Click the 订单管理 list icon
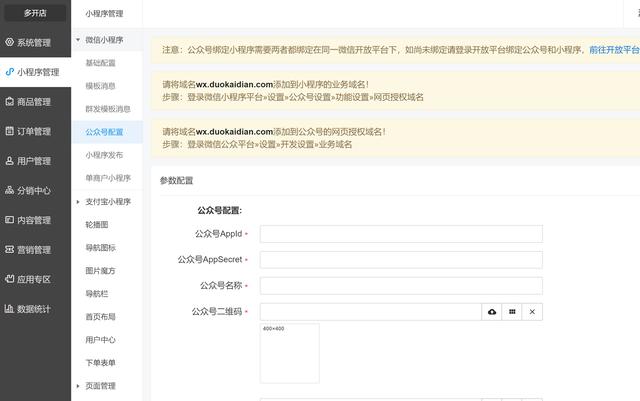 9,131
